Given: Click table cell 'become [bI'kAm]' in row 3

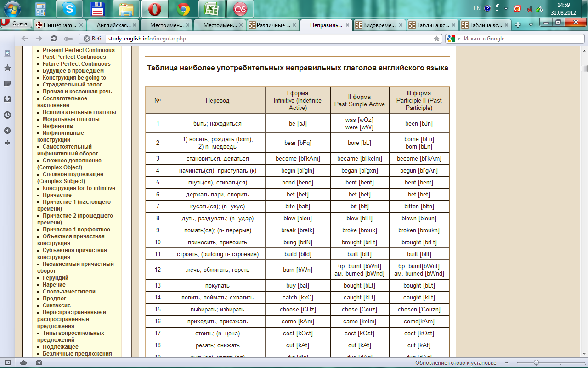Looking at the screenshot, I should pyautogui.click(x=298, y=159).
